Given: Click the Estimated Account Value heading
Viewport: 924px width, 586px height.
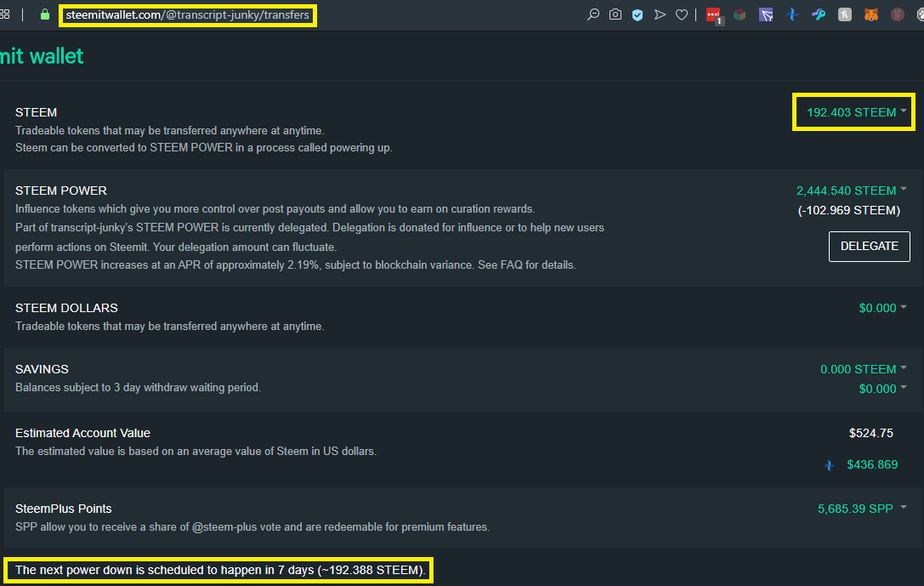Looking at the screenshot, I should (x=82, y=433).
